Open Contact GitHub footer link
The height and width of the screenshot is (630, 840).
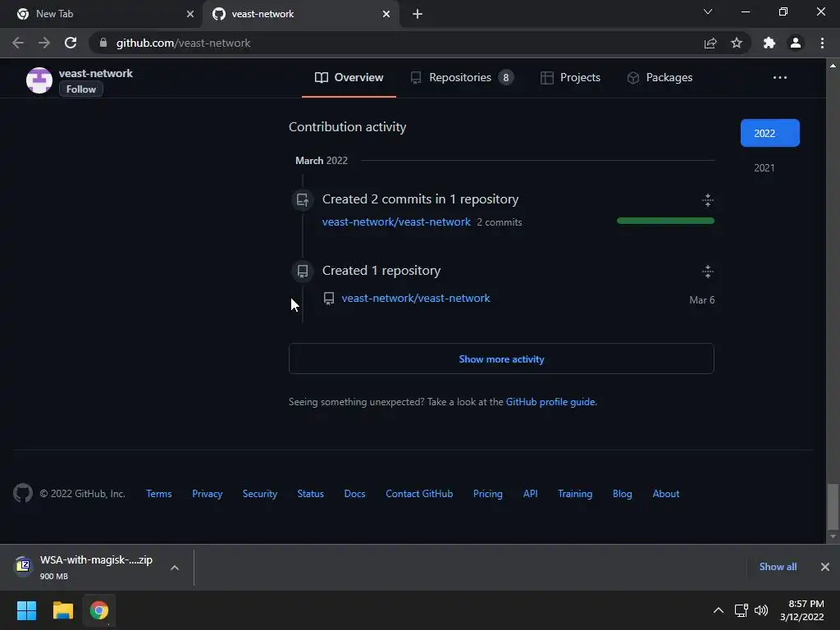[419, 494]
